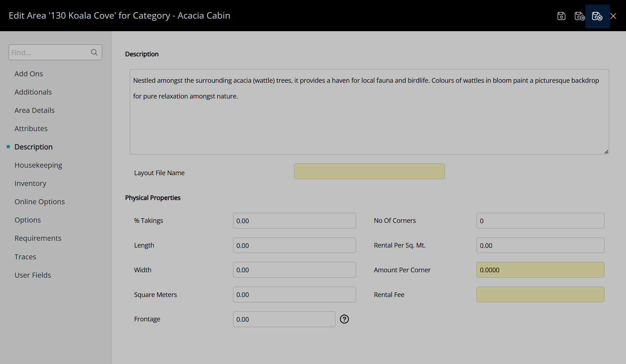Click the search magnifier icon
This screenshot has width=626, height=364.
click(x=94, y=52)
